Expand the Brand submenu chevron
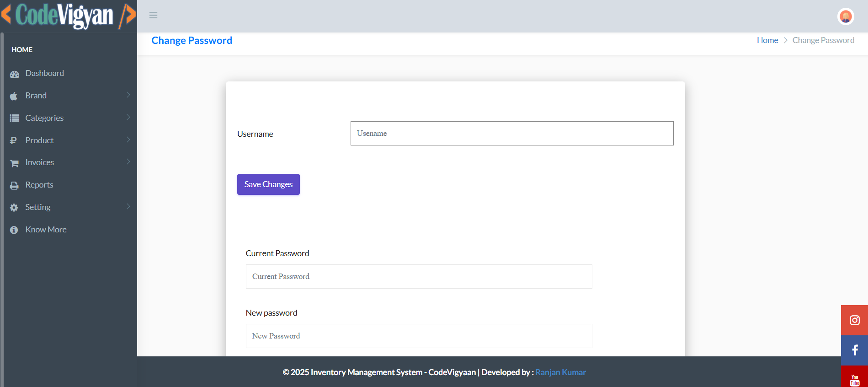868x387 pixels. coord(128,95)
